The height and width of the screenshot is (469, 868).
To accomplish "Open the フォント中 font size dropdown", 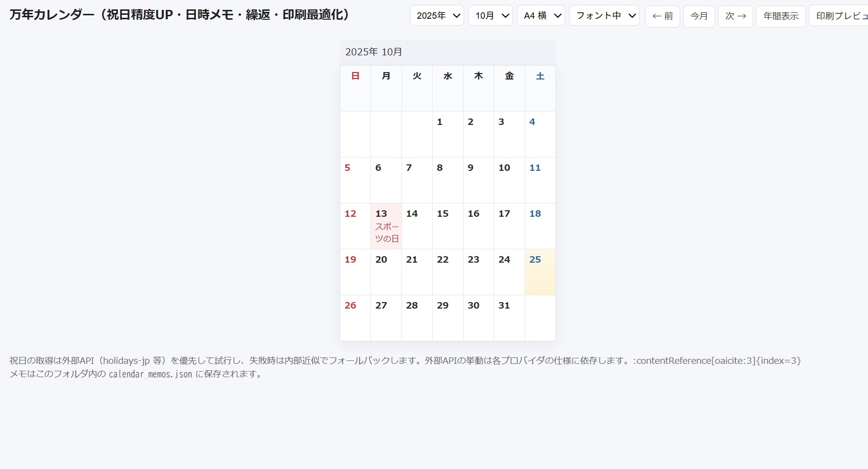I will point(604,16).
